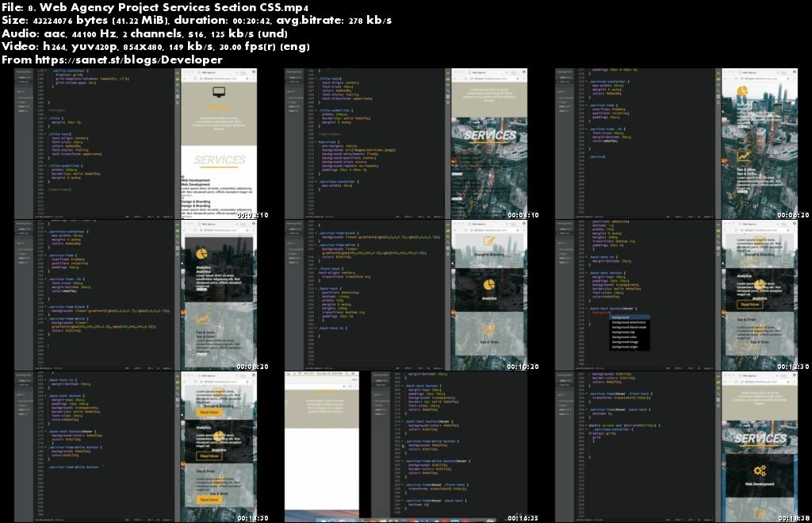Screen dimensions: 812x523
Task: Click the SERVICES heading in the 00:02:10 frame
Action: point(220,160)
